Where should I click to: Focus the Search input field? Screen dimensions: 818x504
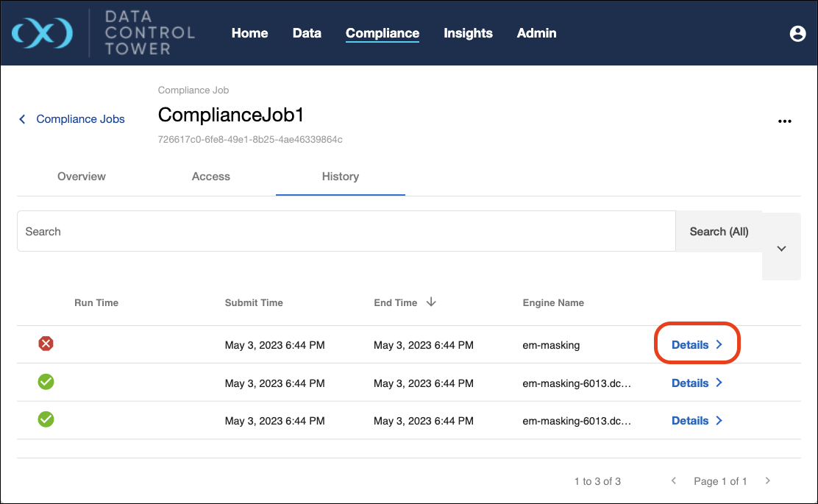pos(346,232)
